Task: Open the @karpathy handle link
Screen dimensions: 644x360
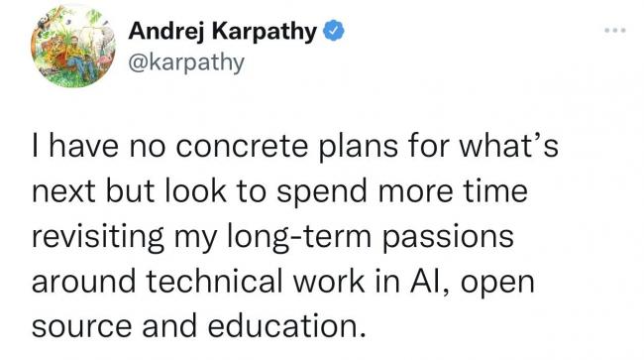Action: pos(186,63)
